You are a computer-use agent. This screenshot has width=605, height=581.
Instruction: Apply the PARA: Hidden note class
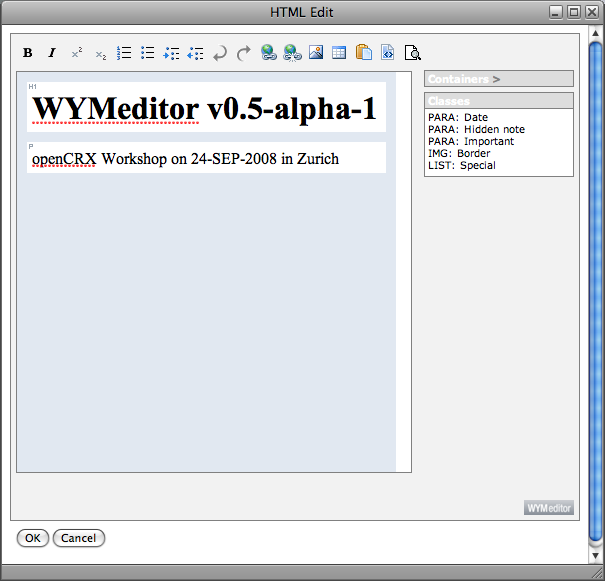[x=477, y=129]
